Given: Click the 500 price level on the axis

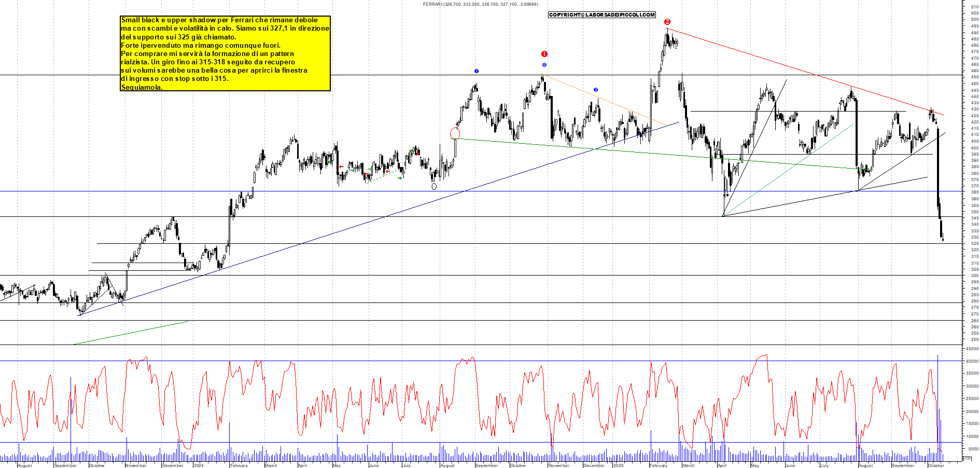Looking at the screenshot, I should click(x=975, y=20).
